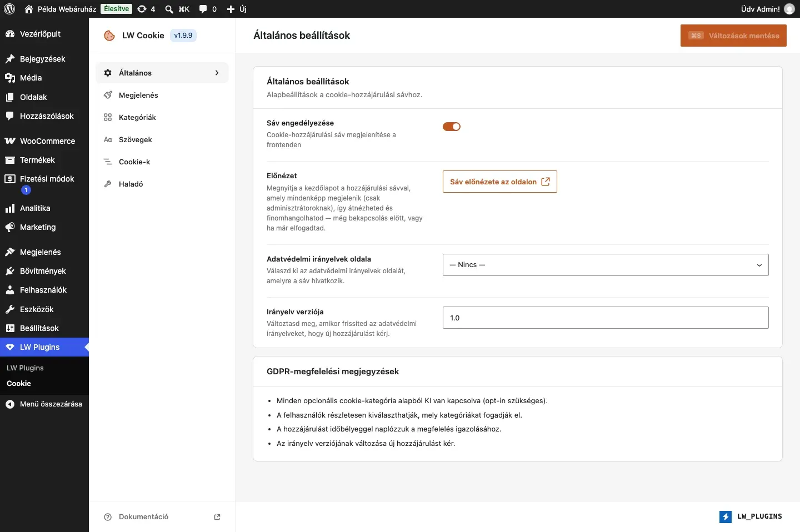Open the Adatvédelmi irányelvek oldala dropdown

click(x=606, y=265)
